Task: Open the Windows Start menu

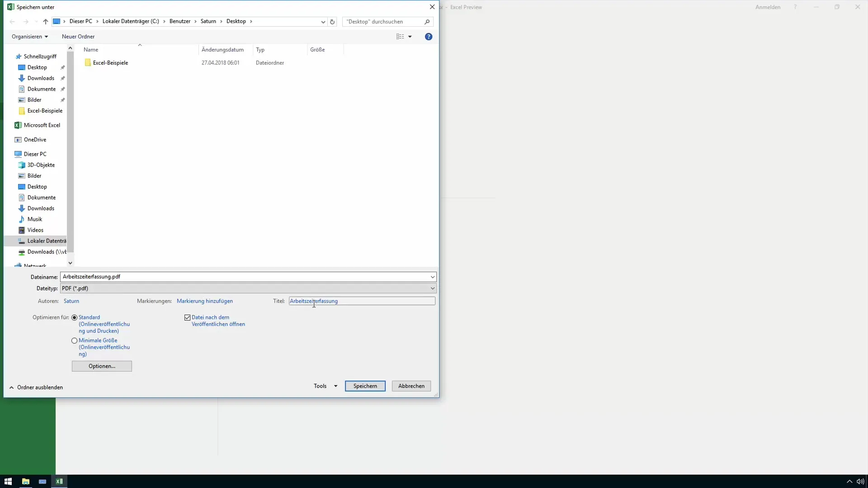Action: tap(8, 481)
